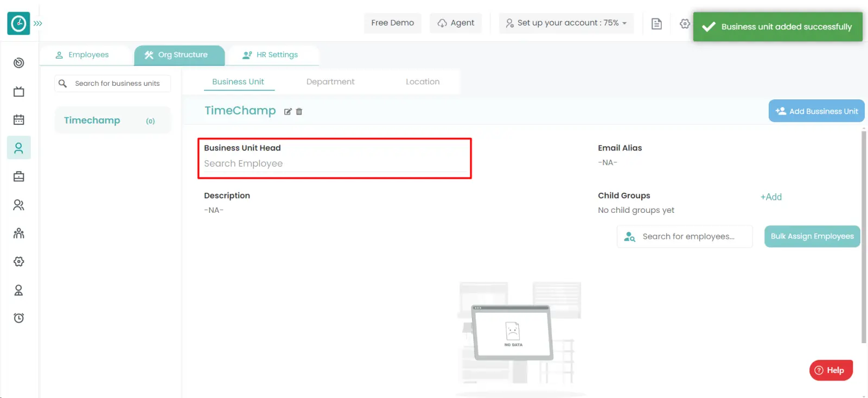Click Bulk Assign Employees button
This screenshot has width=868, height=398.
[812, 236]
